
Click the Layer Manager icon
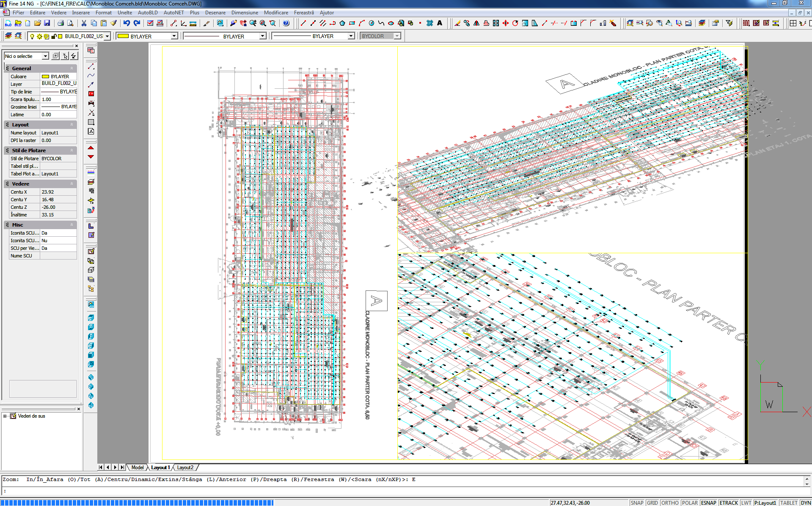click(8, 36)
